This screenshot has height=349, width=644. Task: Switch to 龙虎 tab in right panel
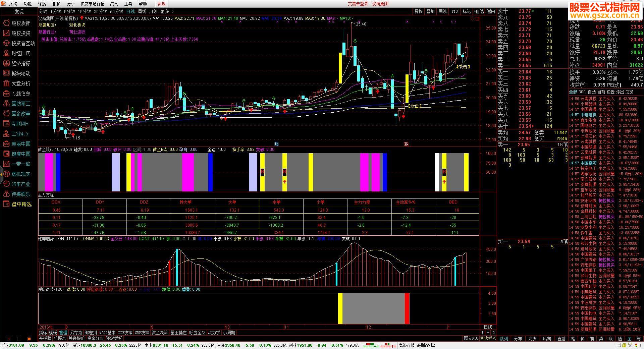(533, 339)
